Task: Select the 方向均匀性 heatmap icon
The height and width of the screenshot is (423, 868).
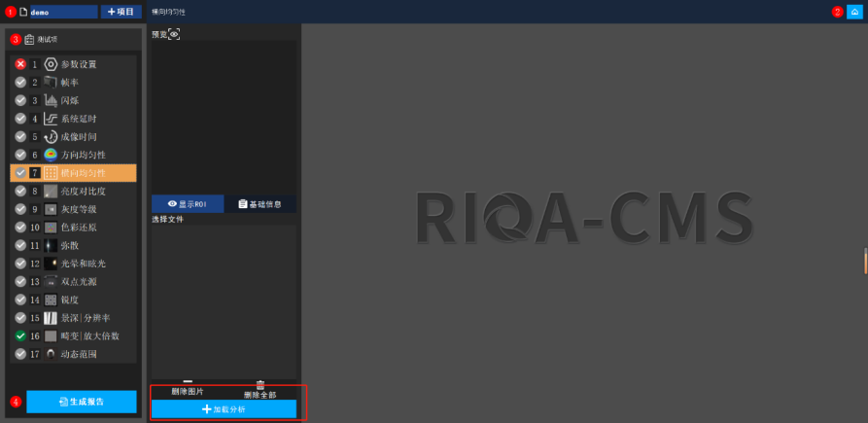Action: [51, 155]
